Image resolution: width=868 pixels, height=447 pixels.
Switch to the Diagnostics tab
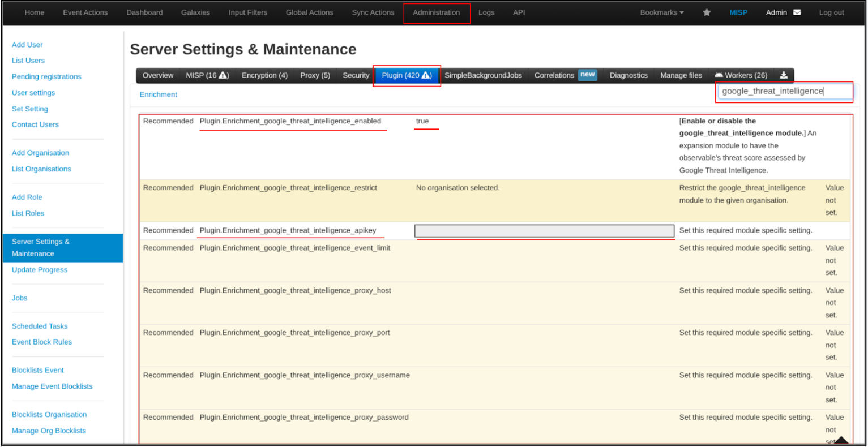tap(628, 75)
